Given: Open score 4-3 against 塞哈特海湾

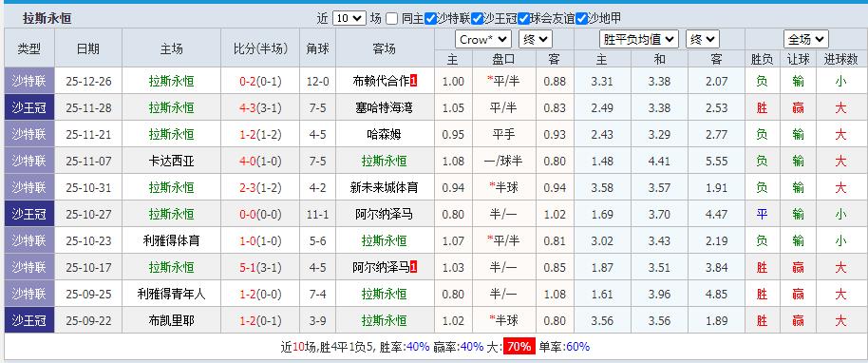Looking at the screenshot, I should [x=247, y=107].
